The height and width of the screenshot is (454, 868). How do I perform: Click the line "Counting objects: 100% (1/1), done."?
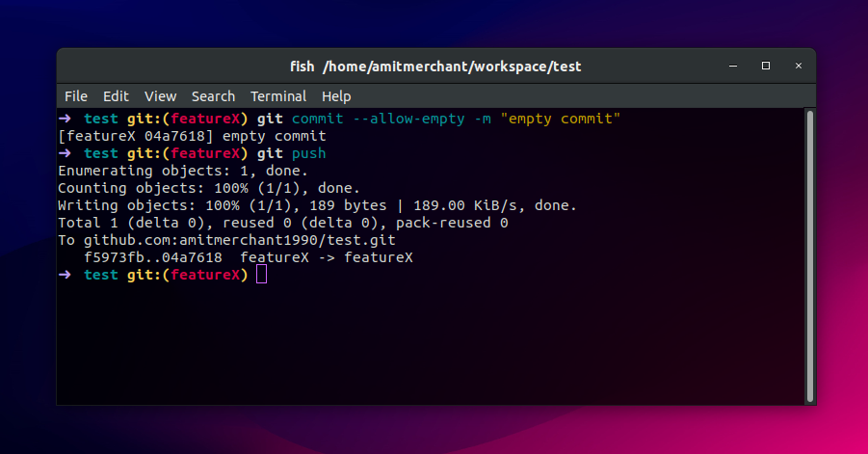(x=209, y=188)
